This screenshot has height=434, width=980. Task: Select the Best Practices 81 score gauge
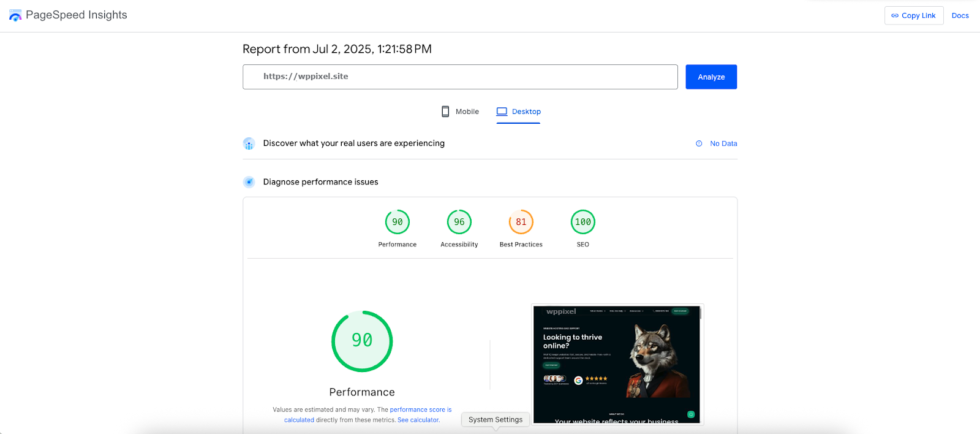tap(521, 223)
